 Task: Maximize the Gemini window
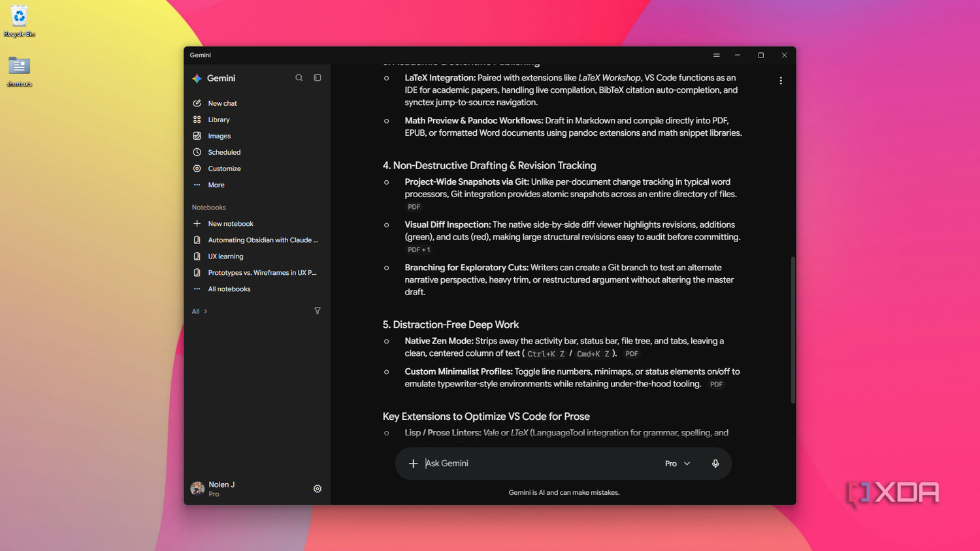pyautogui.click(x=761, y=55)
